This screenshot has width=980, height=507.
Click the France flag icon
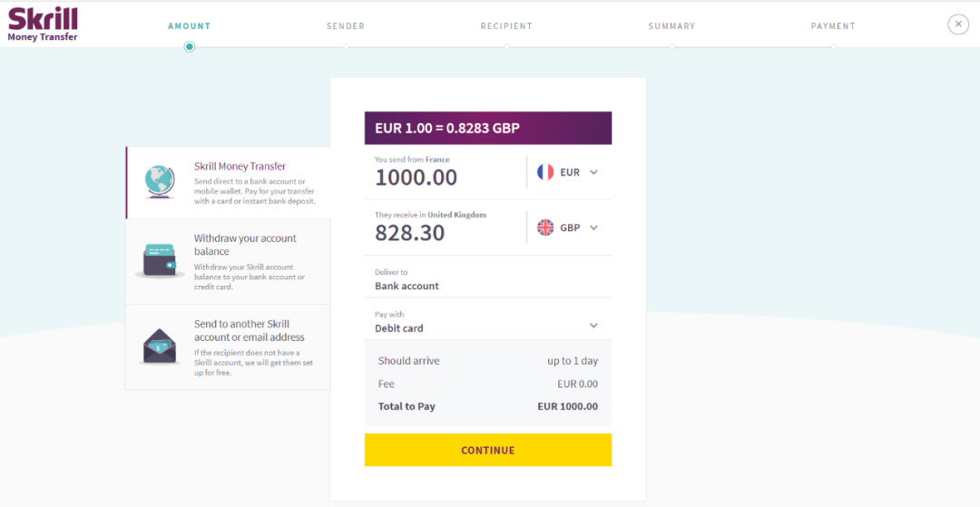tap(545, 172)
